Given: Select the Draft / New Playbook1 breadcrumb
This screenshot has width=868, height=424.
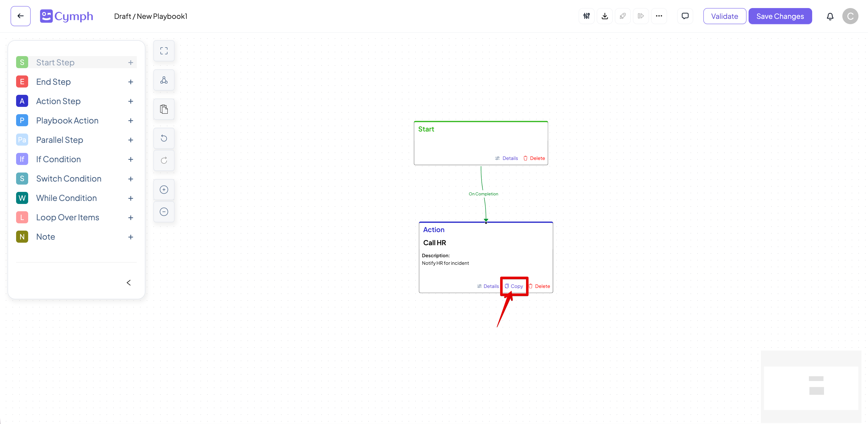Looking at the screenshot, I should coord(151,16).
